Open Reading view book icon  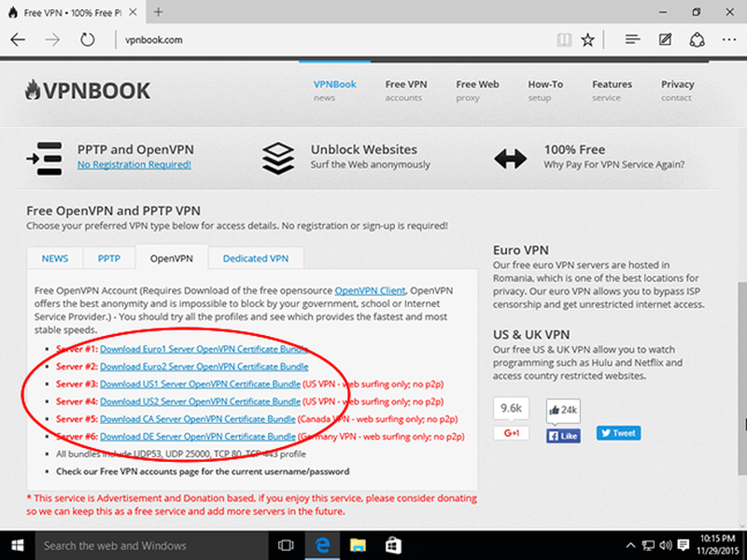[x=562, y=40]
